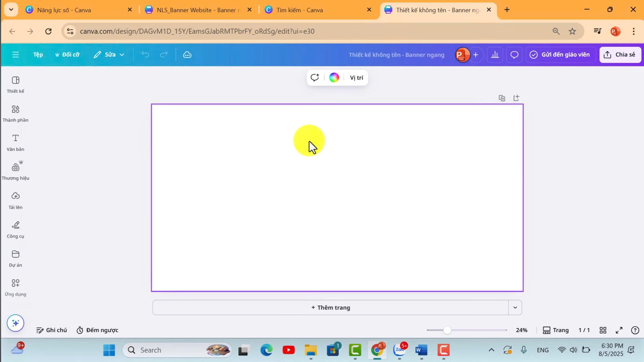Screen dimensions: 644x362
Task: Open the Thành phần elements panel
Action: (15, 113)
